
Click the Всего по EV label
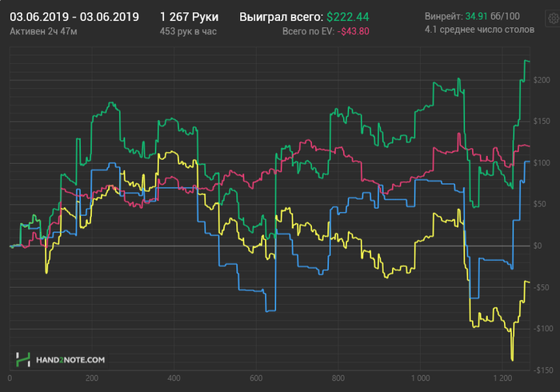309,31
